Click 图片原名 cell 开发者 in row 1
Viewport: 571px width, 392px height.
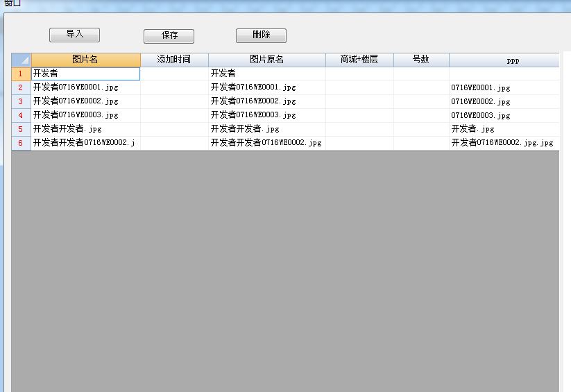click(267, 74)
